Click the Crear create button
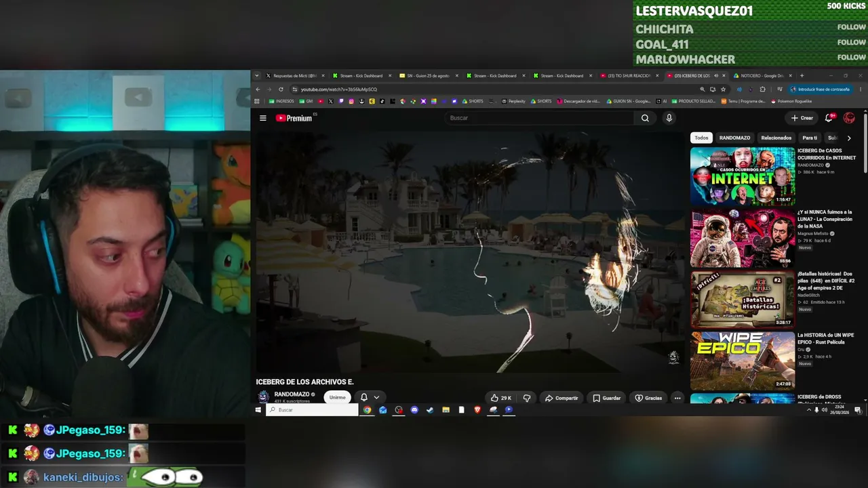Screen dimensions: 868x488 click(x=802, y=118)
